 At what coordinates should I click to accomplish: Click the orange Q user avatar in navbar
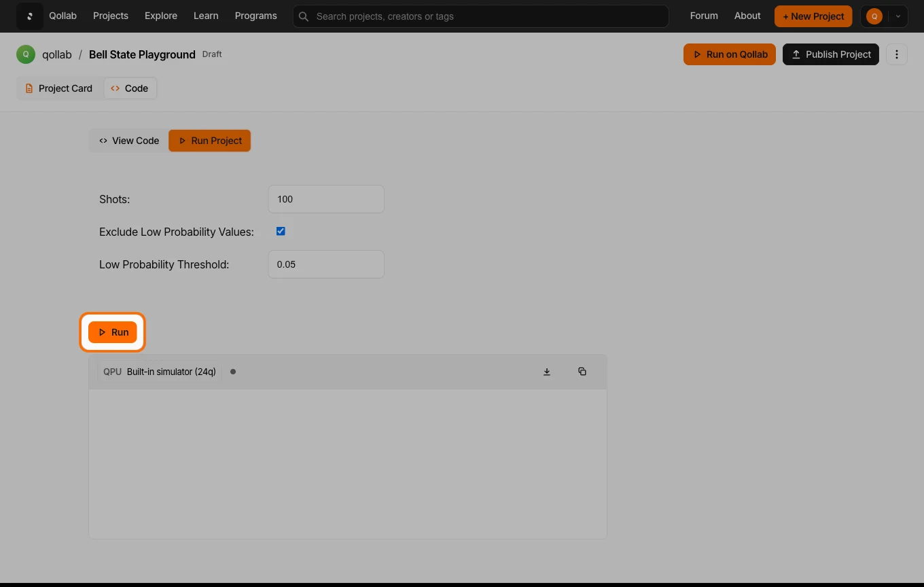874,16
